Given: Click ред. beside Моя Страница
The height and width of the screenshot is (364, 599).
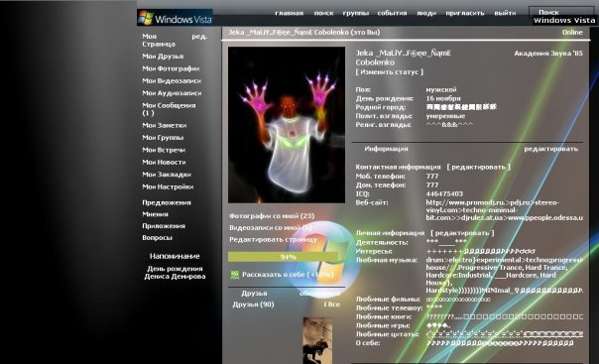Looking at the screenshot, I should click(x=199, y=37).
